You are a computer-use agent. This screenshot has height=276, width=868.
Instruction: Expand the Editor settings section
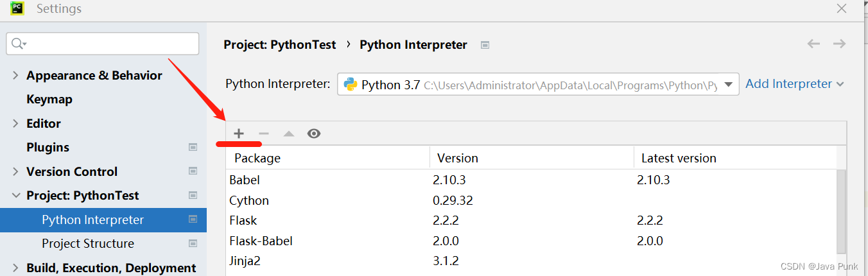[x=15, y=123]
